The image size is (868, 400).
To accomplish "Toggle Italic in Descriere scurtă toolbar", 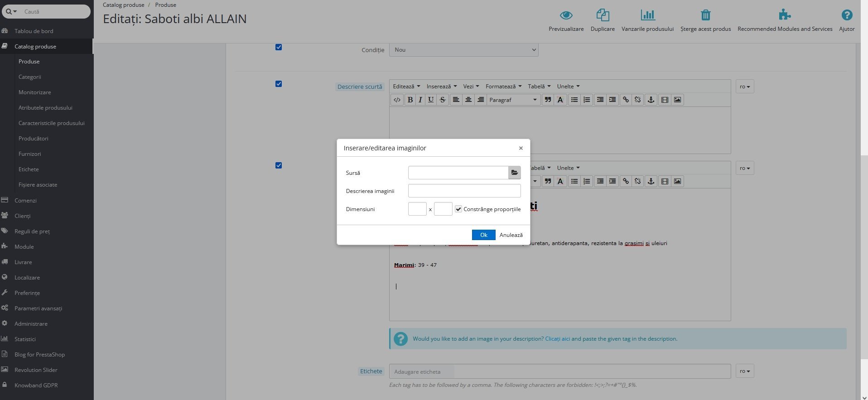I will pos(420,100).
